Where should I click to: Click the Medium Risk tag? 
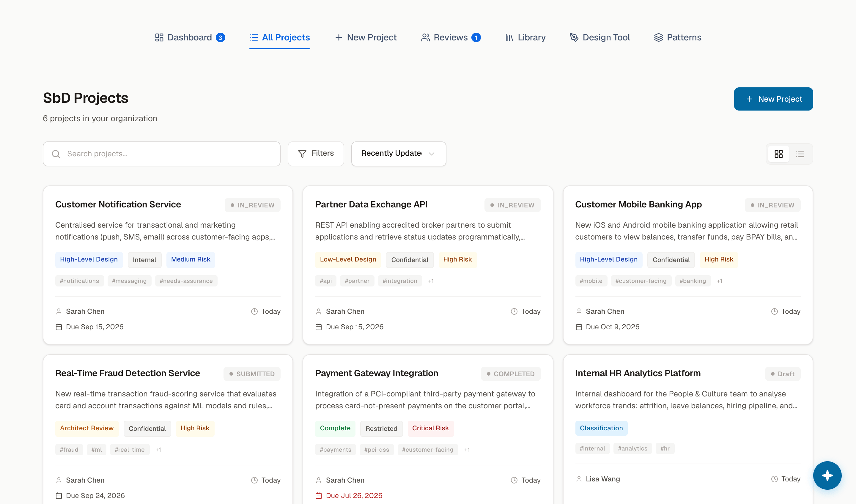pyautogui.click(x=191, y=259)
